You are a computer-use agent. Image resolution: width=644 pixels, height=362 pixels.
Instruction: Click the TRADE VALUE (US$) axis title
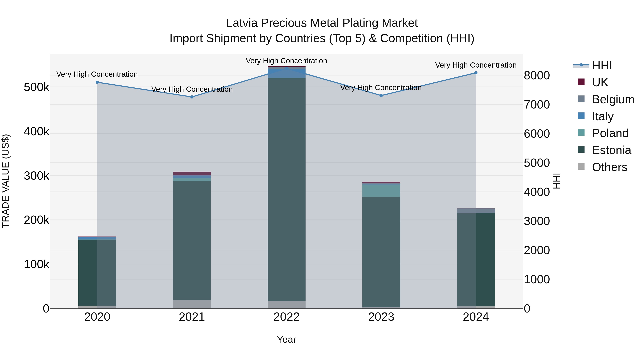pos(6,181)
